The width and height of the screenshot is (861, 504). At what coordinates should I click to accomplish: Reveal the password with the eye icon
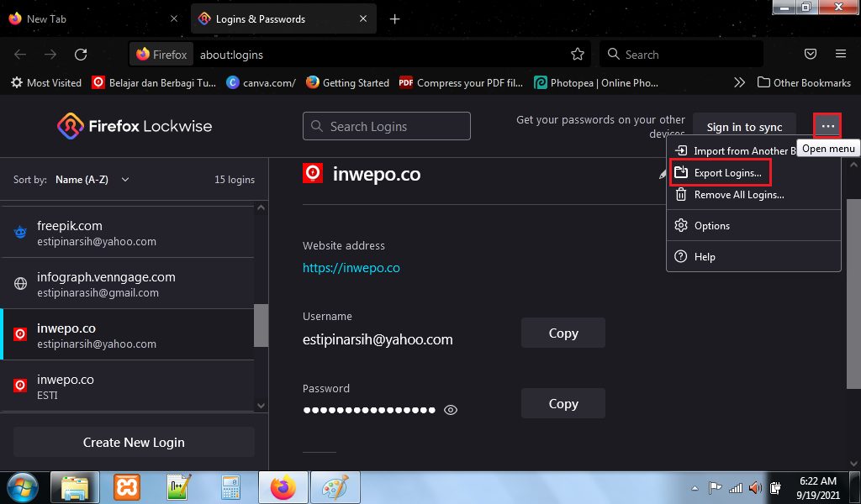[x=451, y=410]
